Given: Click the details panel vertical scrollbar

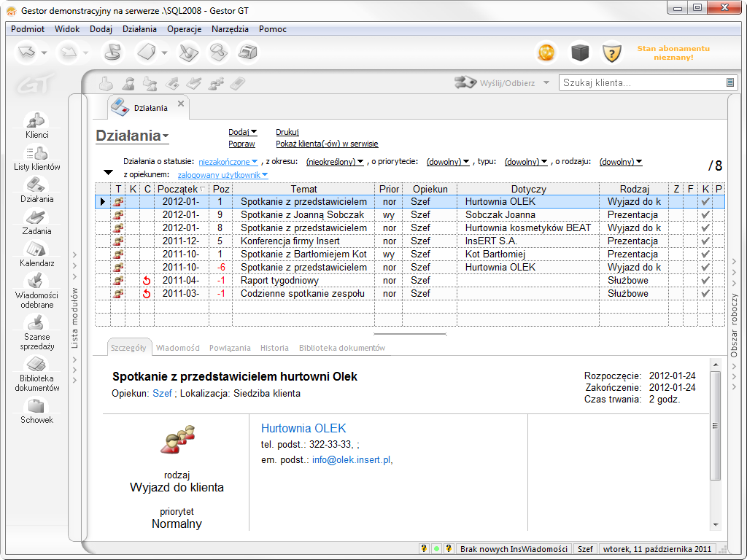Looking at the screenshot, I should click(x=716, y=452).
